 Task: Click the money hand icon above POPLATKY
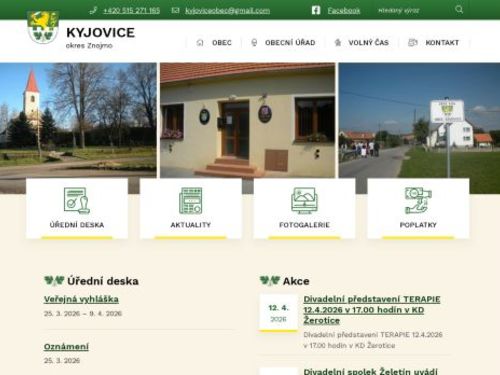point(418,200)
